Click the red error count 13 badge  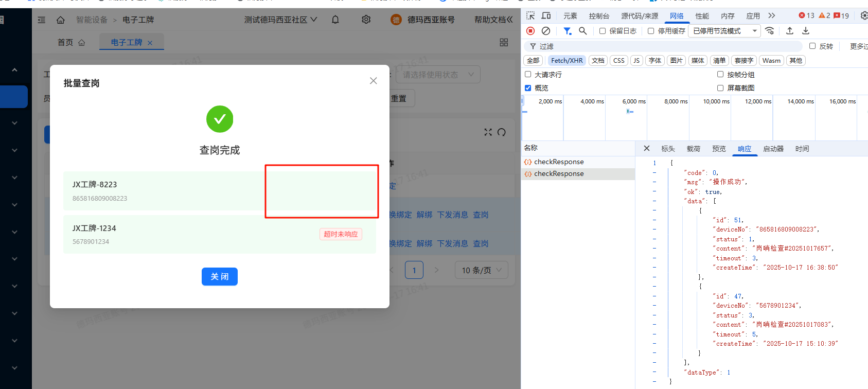(806, 15)
